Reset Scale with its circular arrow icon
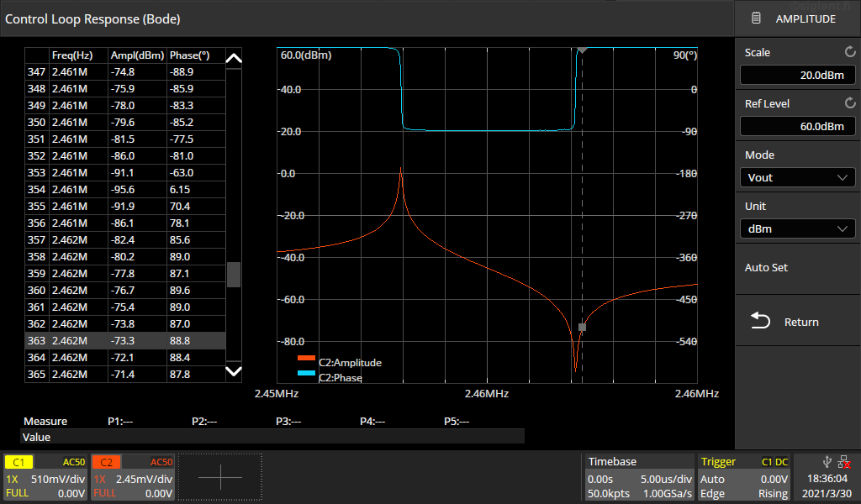 850,52
